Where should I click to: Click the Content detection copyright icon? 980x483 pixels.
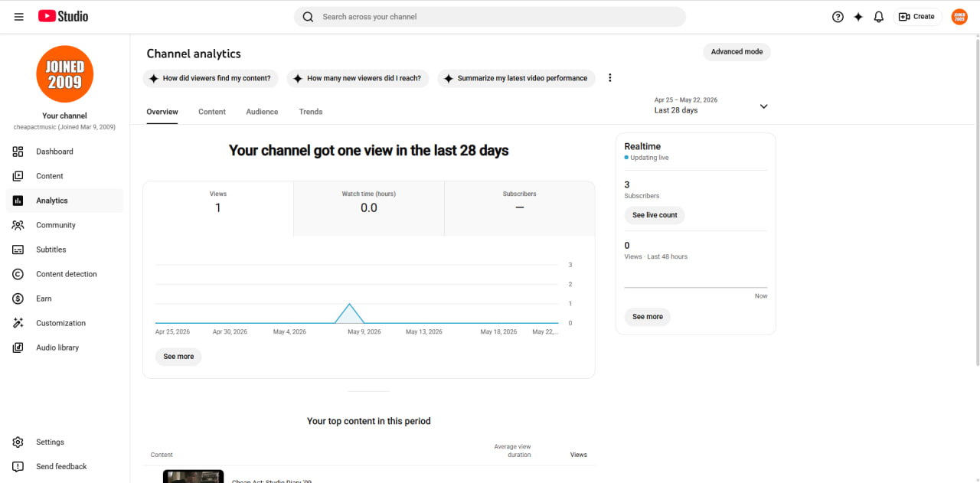point(18,274)
